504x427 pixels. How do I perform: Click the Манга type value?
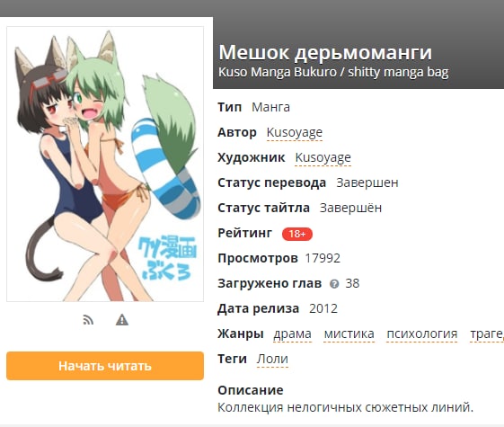(270, 107)
